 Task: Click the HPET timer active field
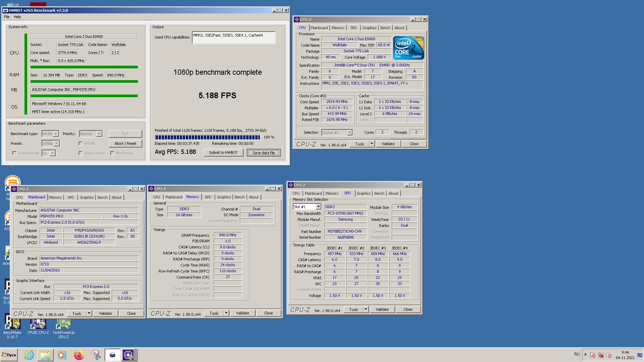click(58, 112)
